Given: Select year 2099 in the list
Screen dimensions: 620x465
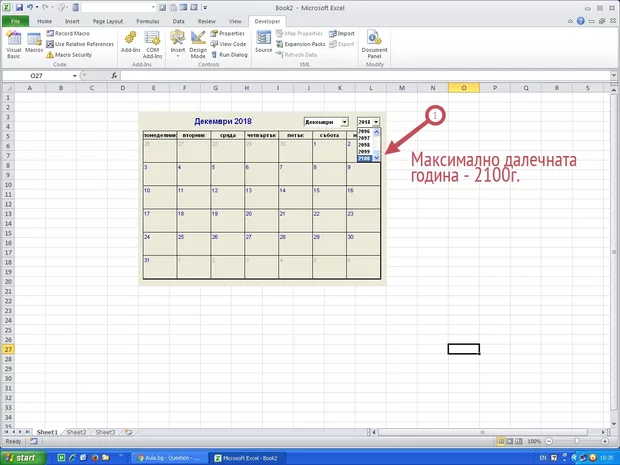Looking at the screenshot, I should 364,151.
